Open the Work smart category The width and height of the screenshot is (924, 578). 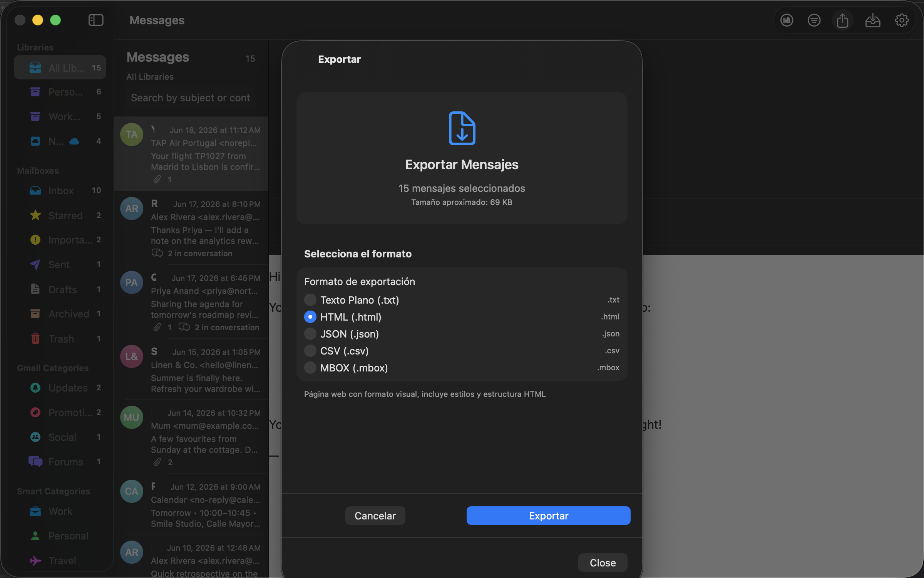click(x=60, y=511)
